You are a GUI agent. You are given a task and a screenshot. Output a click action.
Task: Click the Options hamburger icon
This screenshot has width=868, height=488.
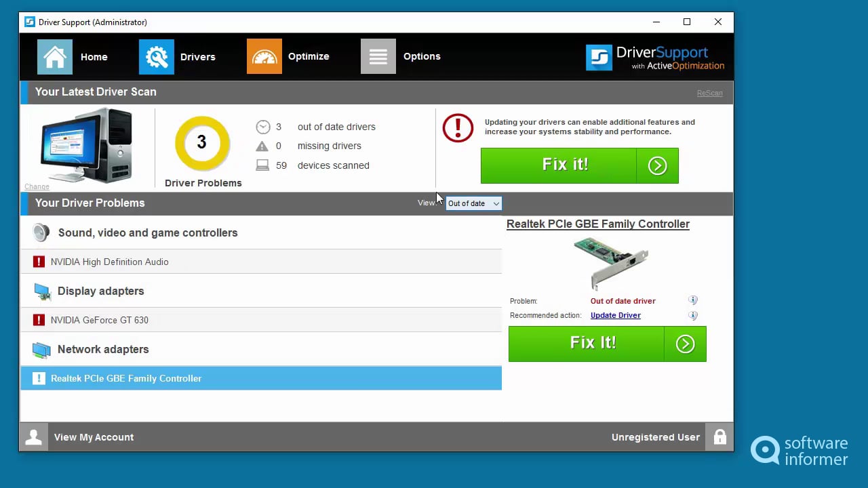(x=378, y=56)
